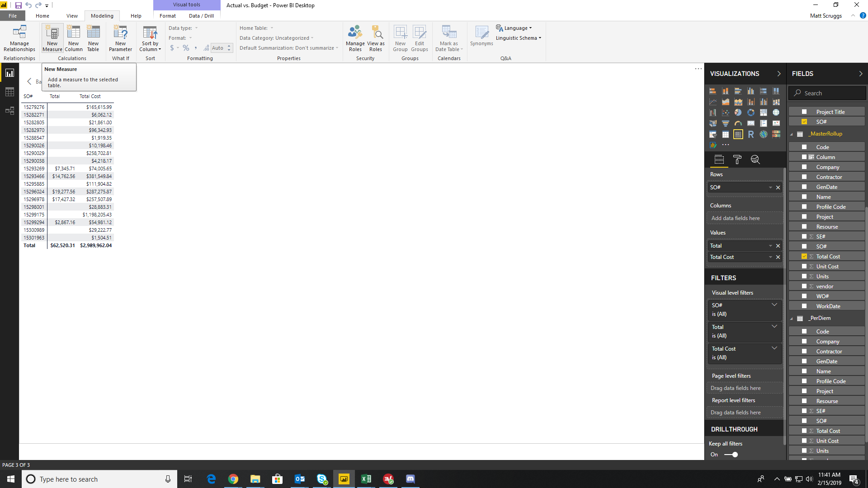Expand the Total Cost visual level filter
Screen dimensions: 868x488
pyautogui.click(x=774, y=348)
